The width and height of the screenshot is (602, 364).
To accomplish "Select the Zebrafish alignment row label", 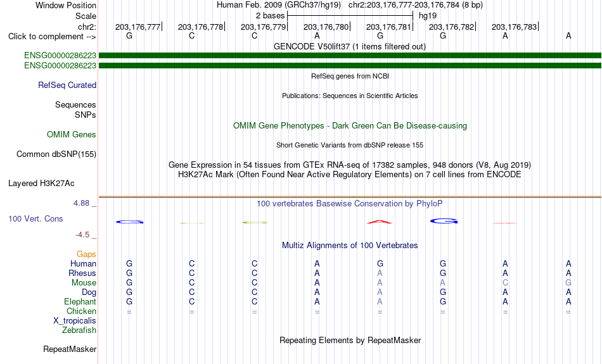I will click(x=79, y=330).
